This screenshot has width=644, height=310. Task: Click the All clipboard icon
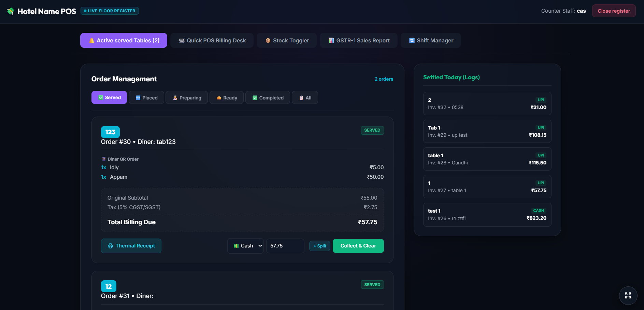(301, 98)
